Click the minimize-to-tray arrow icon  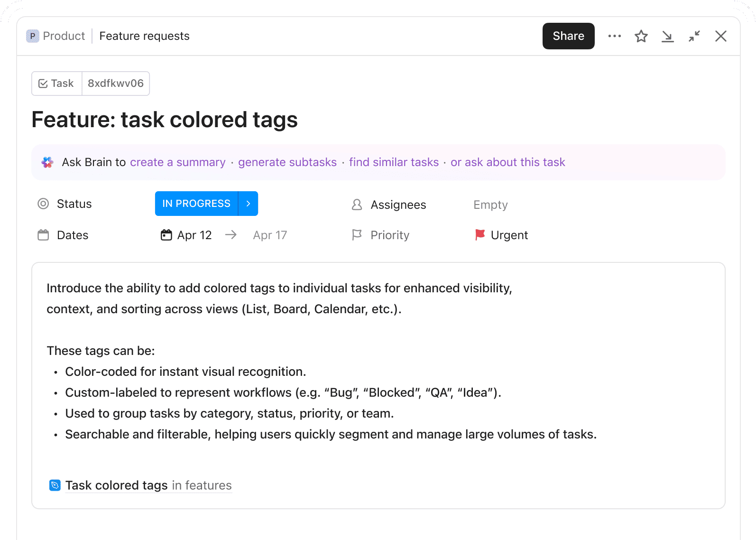click(x=668, y=36)
